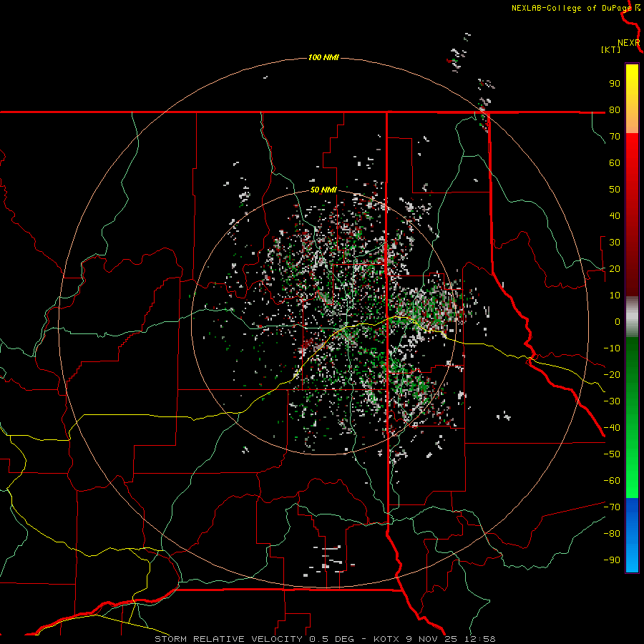Select the -90 value on the velocity scale
The image size is (644, 644).
tap(612, 560)
